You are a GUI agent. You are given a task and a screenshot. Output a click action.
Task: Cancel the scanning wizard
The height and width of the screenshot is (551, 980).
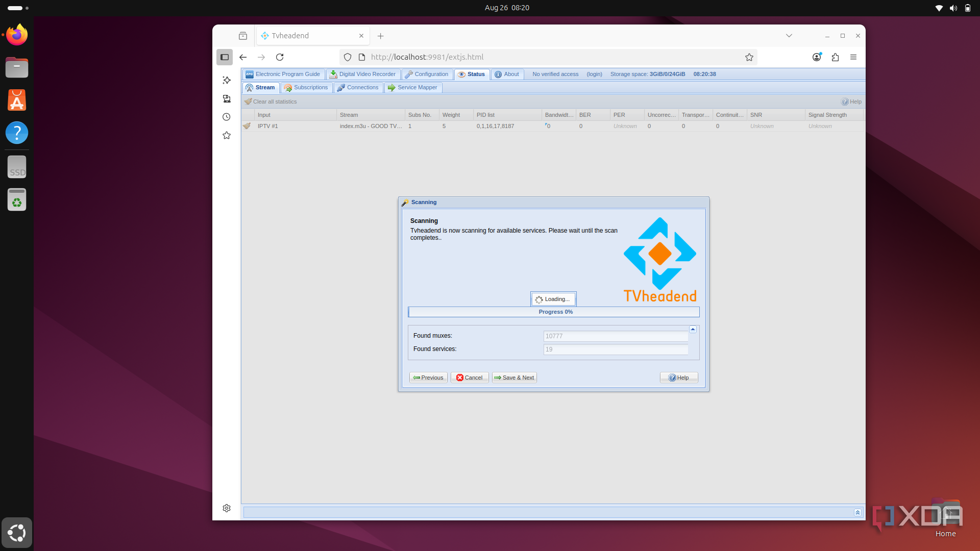pyautogui.click(x=470, y=378)
